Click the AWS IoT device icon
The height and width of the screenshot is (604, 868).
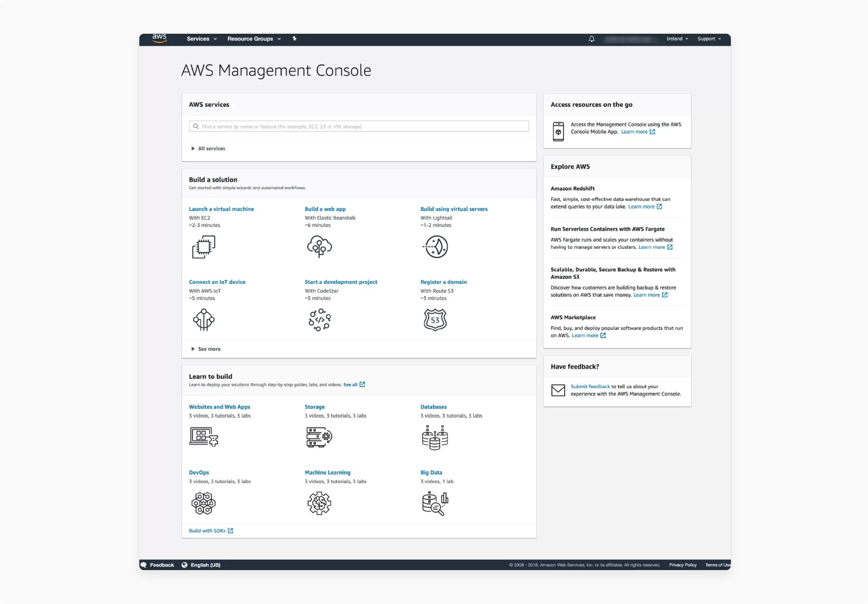pyautogui.click(x=204, y=320)
